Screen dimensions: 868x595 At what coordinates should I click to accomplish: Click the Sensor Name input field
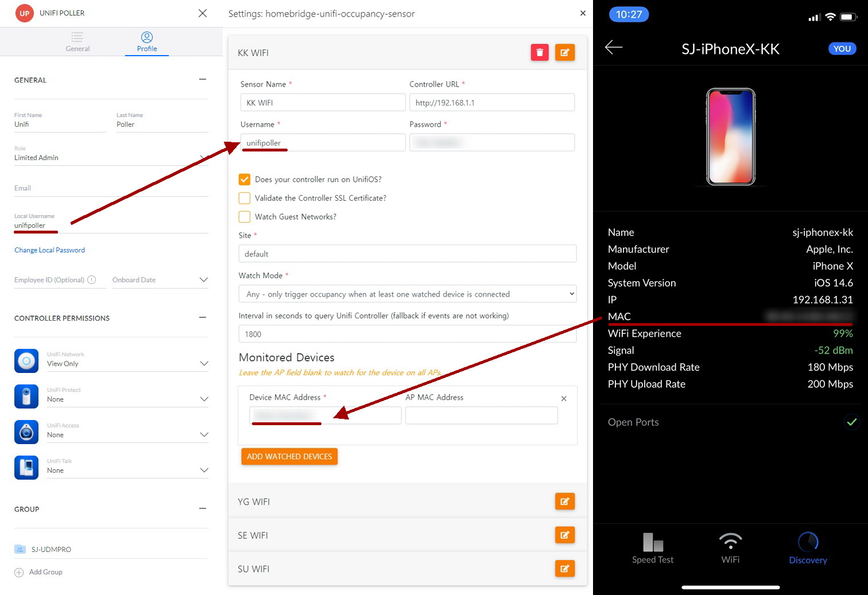(x=323, y=103)
